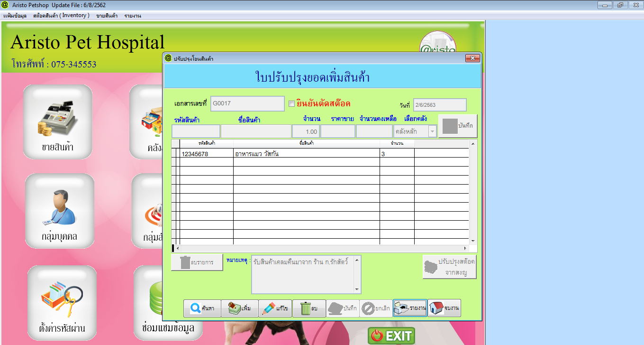
Task: Click the ปรับปรุงสต๊อคจากสงฆ์ stock update button
Action: [x=449, y=267]
